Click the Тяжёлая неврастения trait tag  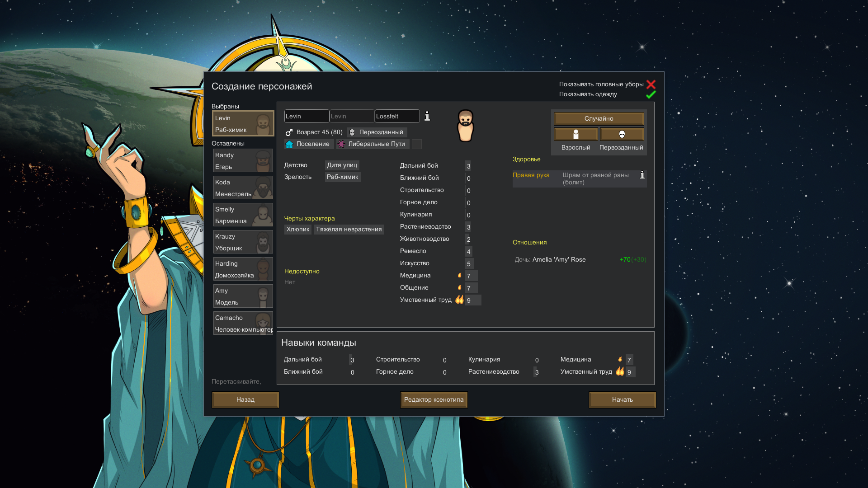[349, 230]
